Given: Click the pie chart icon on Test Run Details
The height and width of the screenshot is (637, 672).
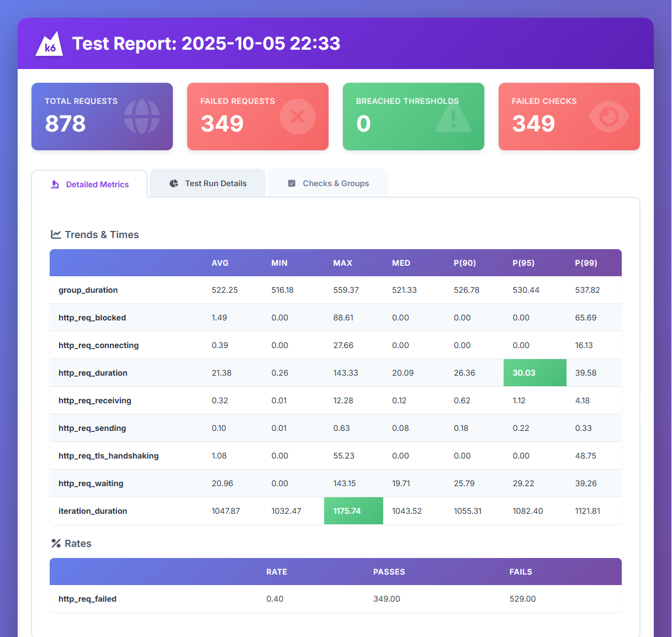Looking at the screenshot, I should (173, 183).
